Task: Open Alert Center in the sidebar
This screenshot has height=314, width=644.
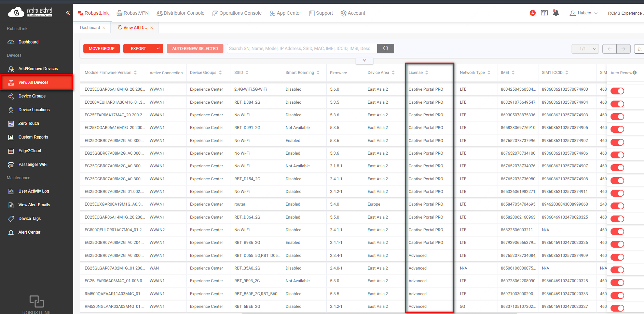Action: click(x=29, y=232)
